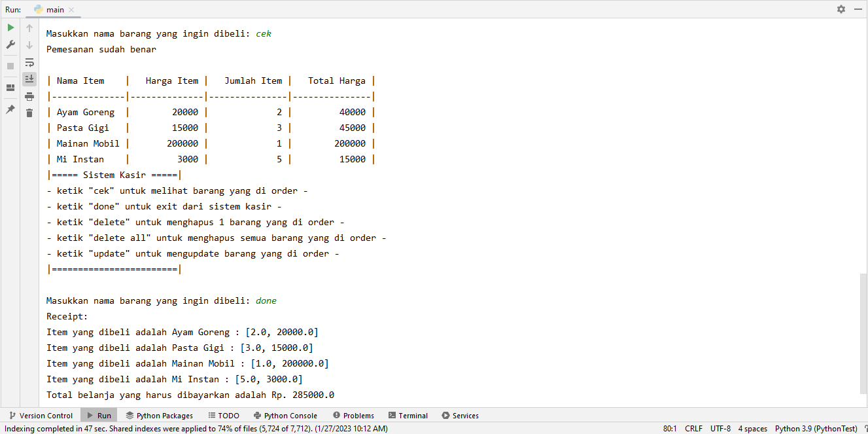Change line separator via CRLF indicator
The height and width of the screenshot is (434, 868).
(x=693, y=429)
